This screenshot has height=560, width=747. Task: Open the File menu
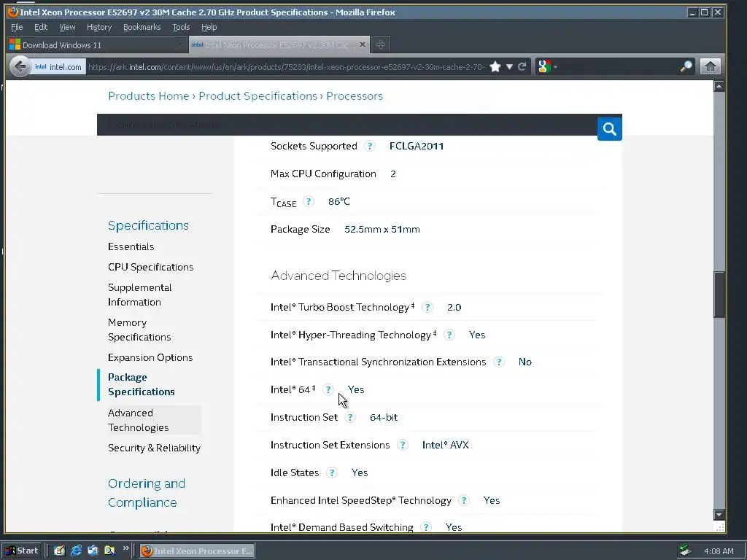[17, 27]
